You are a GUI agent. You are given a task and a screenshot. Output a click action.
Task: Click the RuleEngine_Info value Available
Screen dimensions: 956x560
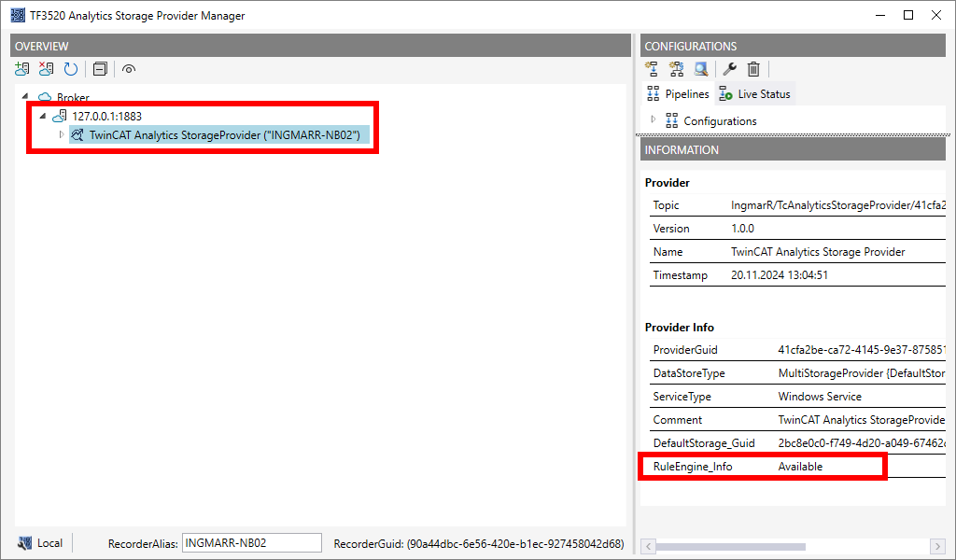coord(800,466)
